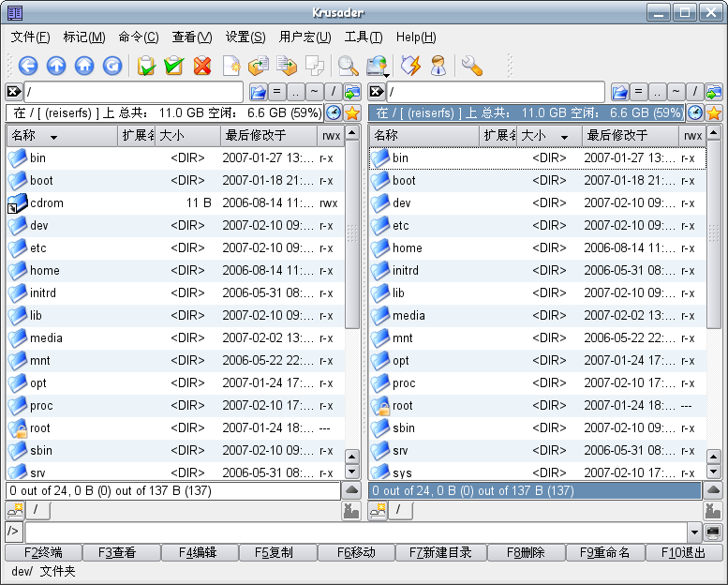Image resolution: width=728 pixels, height=585 pixels.
Task: Sort left panel by 最后修改于 column
Action: [268, 136]
